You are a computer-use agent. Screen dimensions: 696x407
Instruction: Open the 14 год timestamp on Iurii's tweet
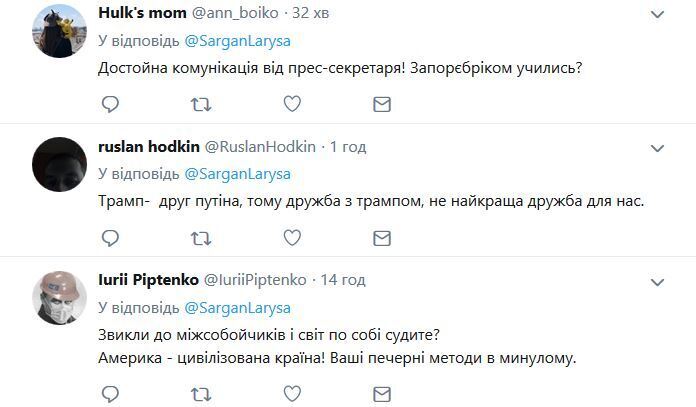click(343, 280)
